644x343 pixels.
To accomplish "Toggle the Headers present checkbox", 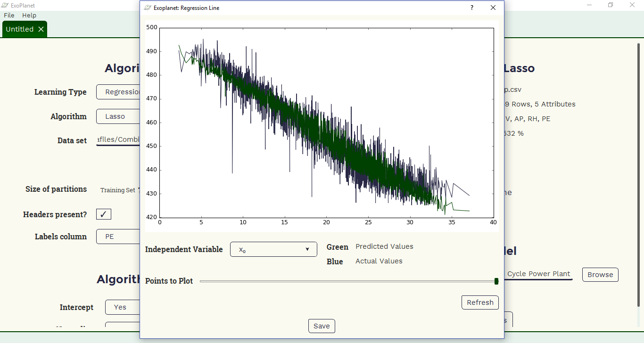I will pos(104,214).
